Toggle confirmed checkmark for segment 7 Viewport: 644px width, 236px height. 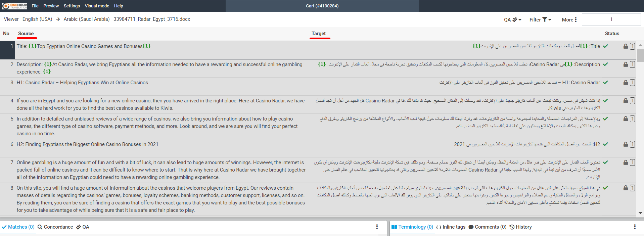pyautogui.click(x=605, y=162)
